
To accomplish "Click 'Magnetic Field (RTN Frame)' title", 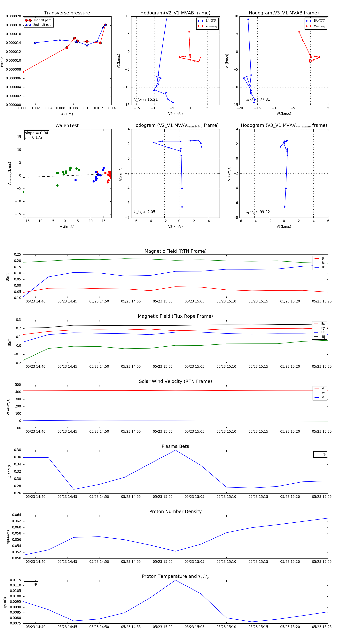I will (175, 251).
